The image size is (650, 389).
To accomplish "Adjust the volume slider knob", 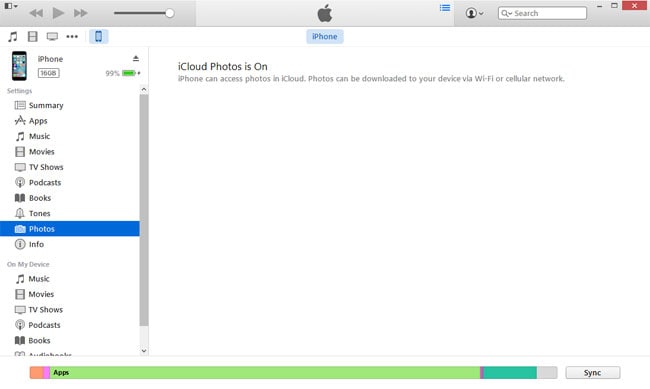I will [170, 13].
